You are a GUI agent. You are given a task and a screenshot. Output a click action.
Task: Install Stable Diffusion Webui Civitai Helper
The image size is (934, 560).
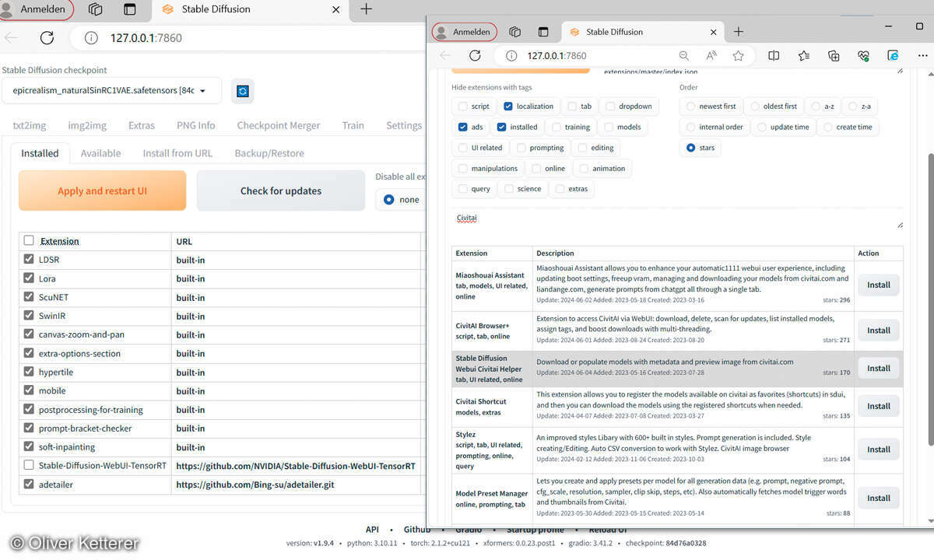pos(879,369)
